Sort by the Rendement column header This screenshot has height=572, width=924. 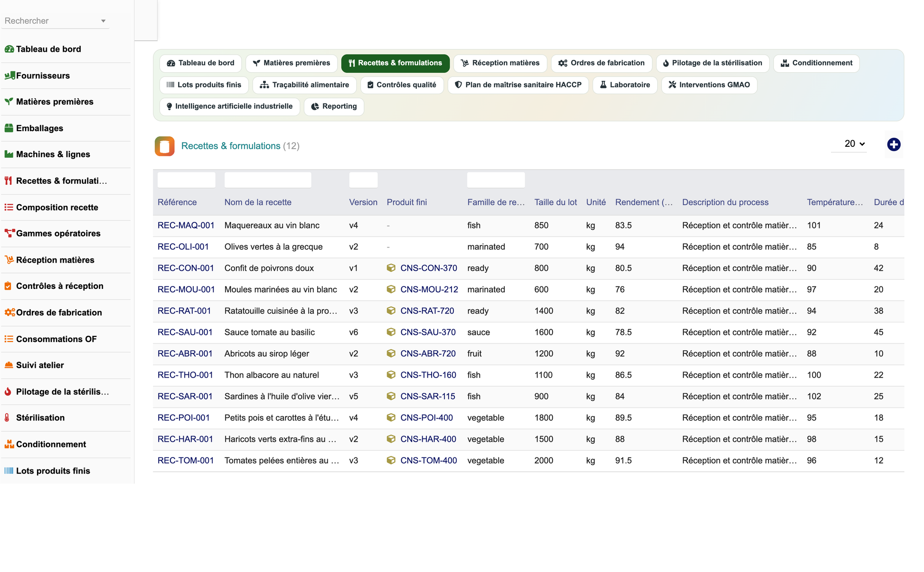coord(644,202)
